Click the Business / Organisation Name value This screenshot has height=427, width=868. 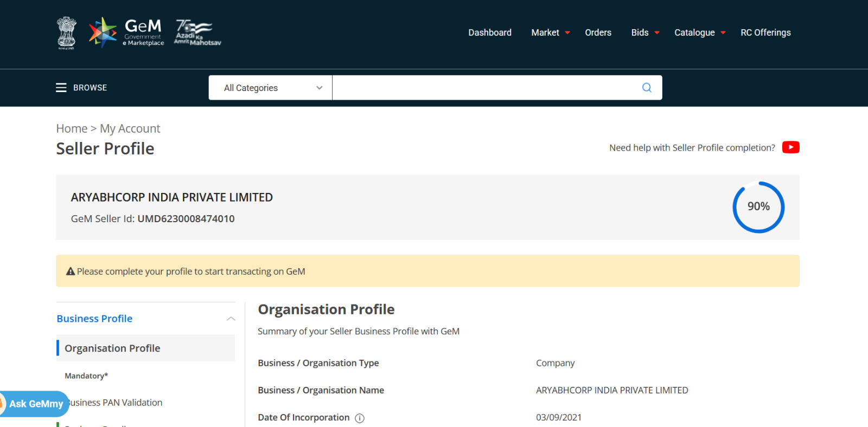click(612, 390)
